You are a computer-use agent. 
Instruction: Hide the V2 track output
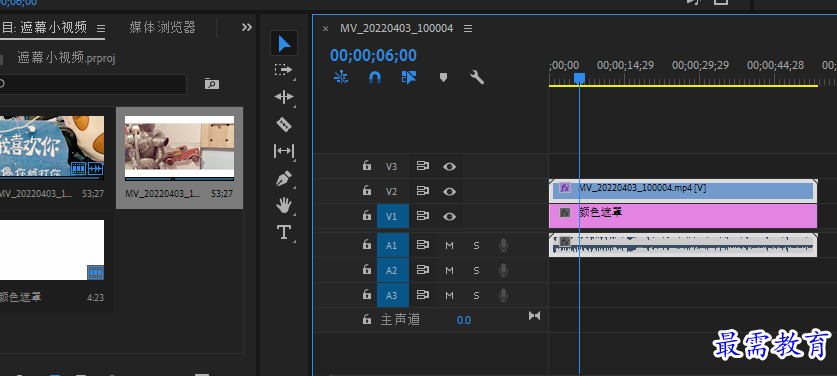449,191
